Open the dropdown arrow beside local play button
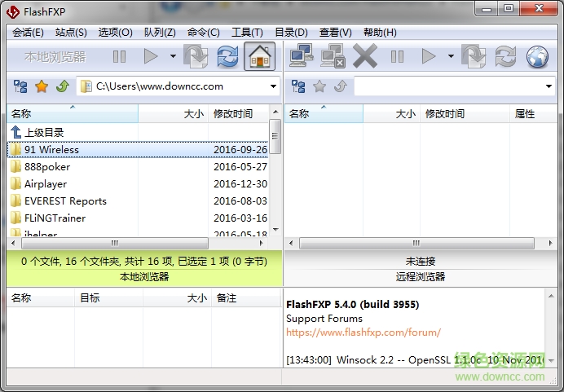Screen dimensions: 564x392 pyautogui.click(x=173, y=56)
